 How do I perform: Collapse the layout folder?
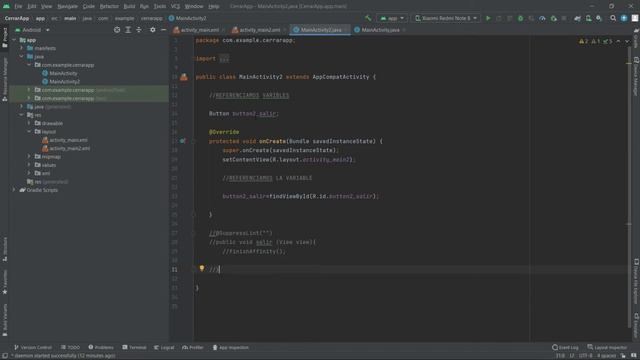coord(29,131)
